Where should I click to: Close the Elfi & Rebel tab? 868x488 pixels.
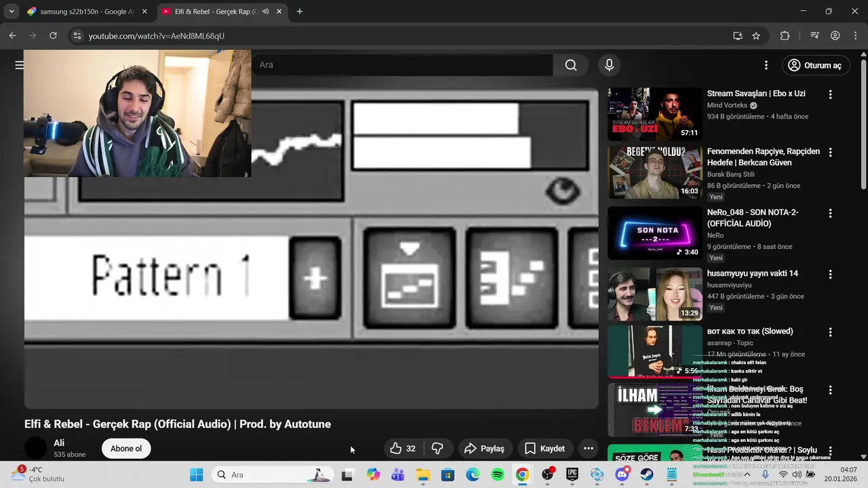click(x=279, y=12)
